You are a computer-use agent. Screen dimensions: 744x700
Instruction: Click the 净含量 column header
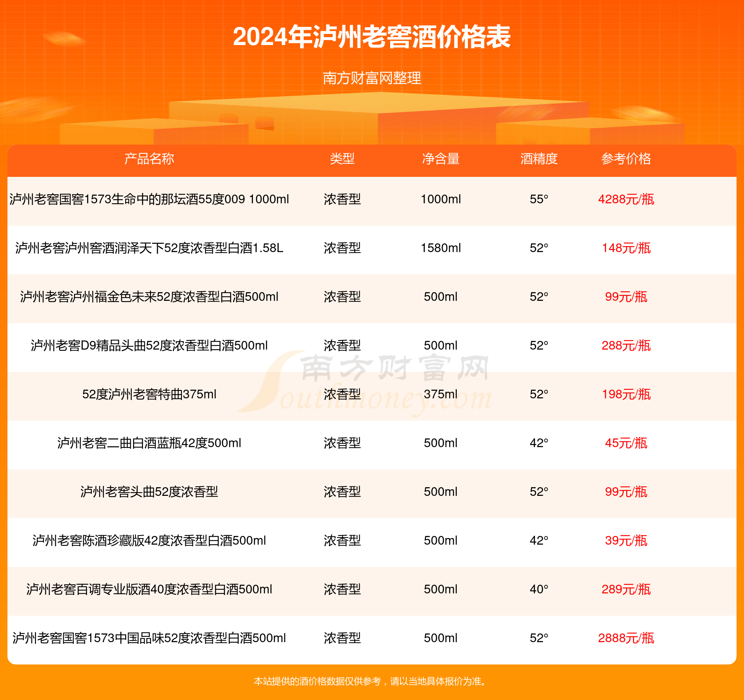coord(441,159)
